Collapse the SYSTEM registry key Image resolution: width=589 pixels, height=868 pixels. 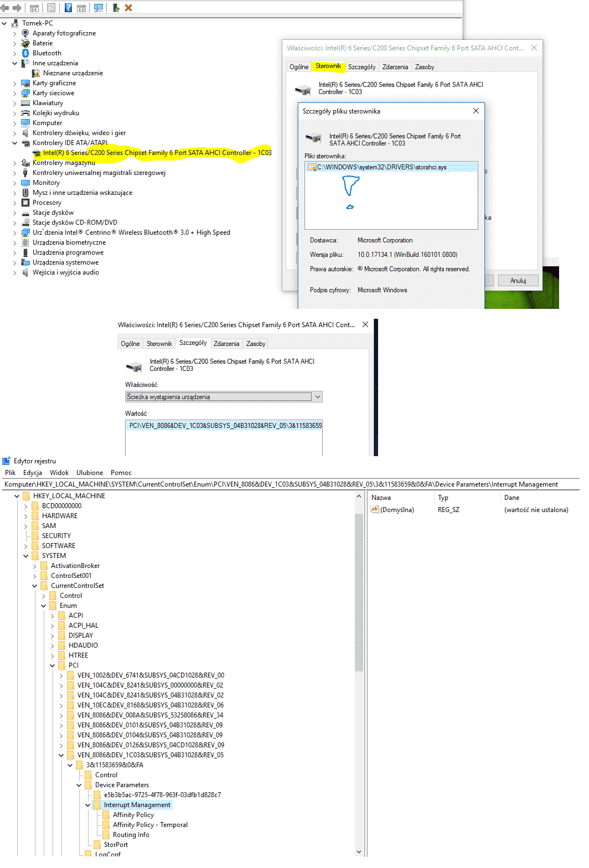point(26,556)
